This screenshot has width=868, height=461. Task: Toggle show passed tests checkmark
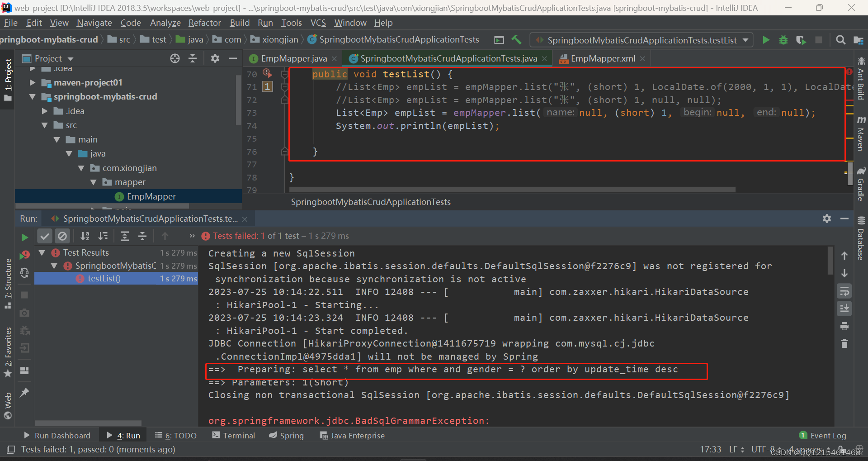[x=45, y=236]
